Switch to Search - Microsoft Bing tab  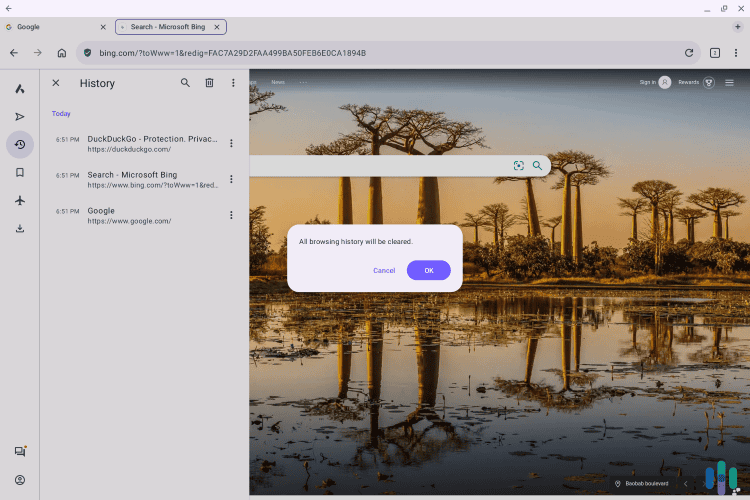[167, 27]
